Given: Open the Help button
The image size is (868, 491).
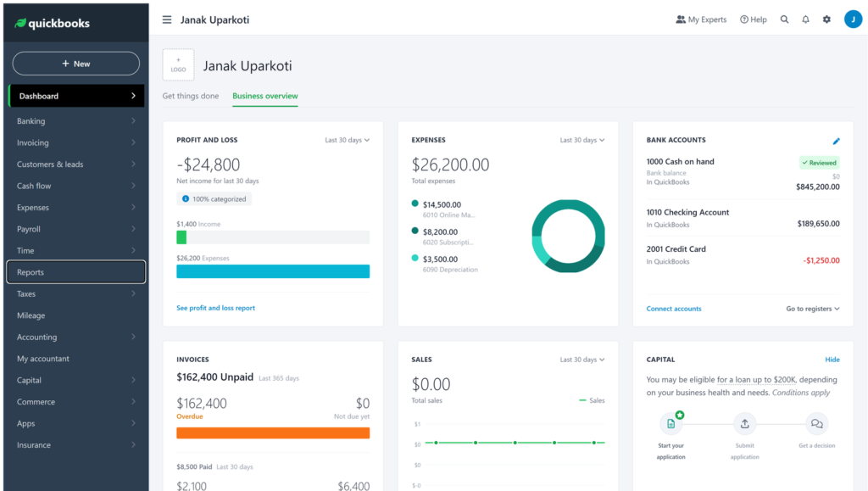Looking at the screenshot, I should 754,20.
